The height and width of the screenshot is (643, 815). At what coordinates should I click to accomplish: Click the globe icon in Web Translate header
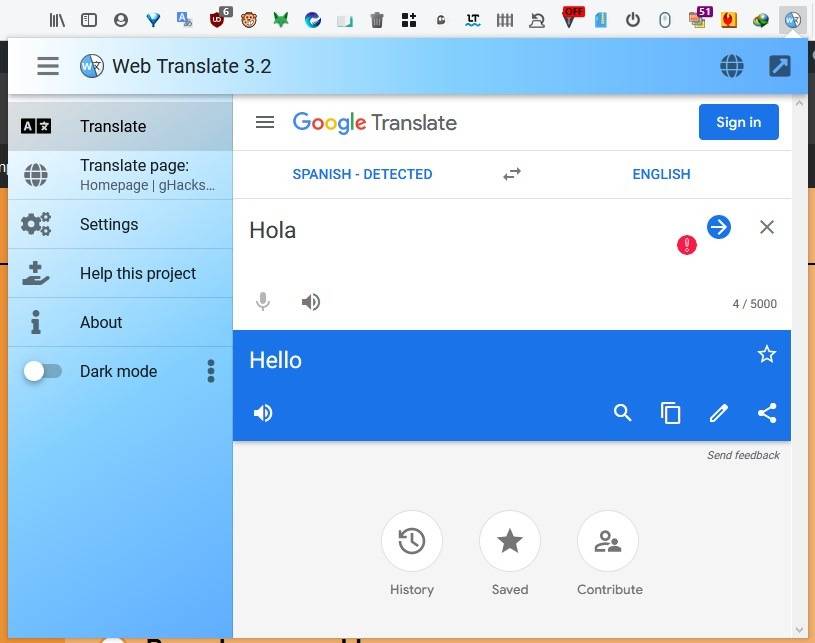click(731, 66)
